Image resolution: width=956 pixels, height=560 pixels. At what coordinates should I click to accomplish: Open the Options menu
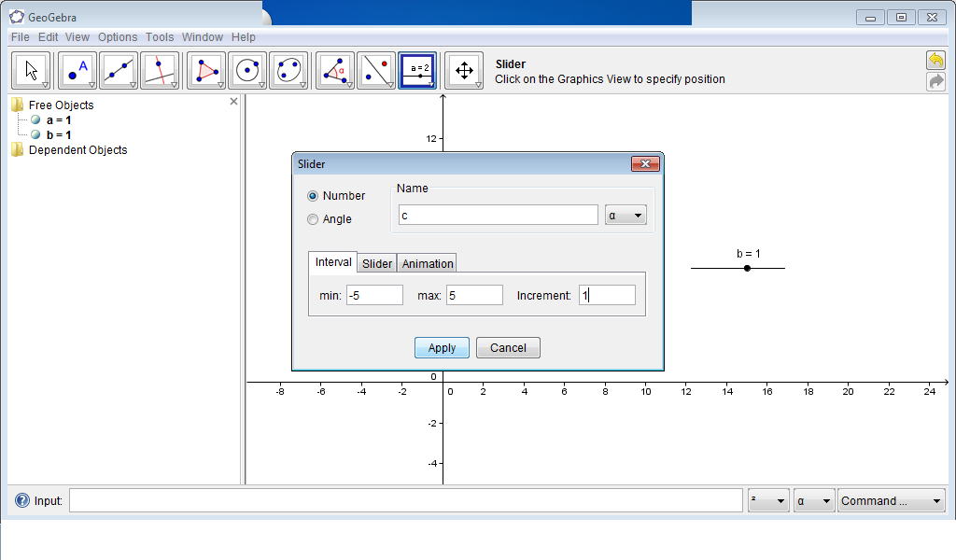[118, 37]
